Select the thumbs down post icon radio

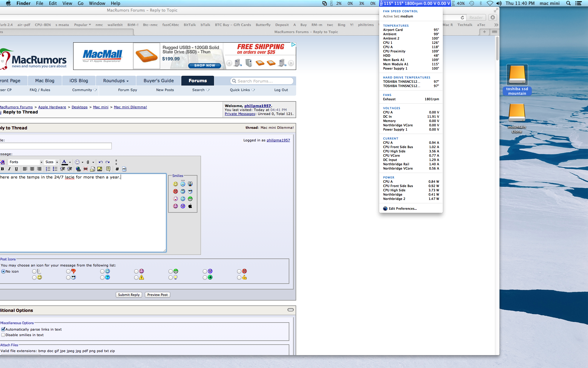click(68, 271)
